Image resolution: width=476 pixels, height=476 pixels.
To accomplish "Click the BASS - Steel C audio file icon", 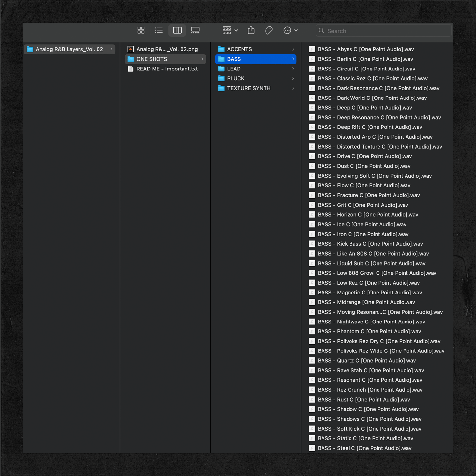I will (x=312, y=448).
